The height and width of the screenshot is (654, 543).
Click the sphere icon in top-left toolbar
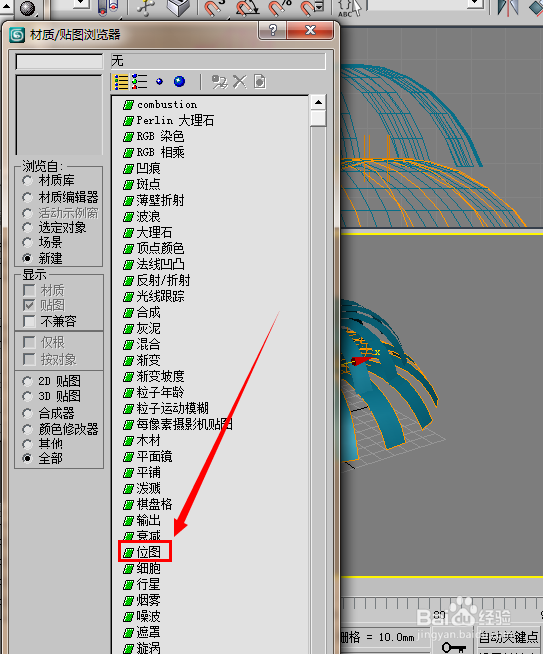(28, 8)
